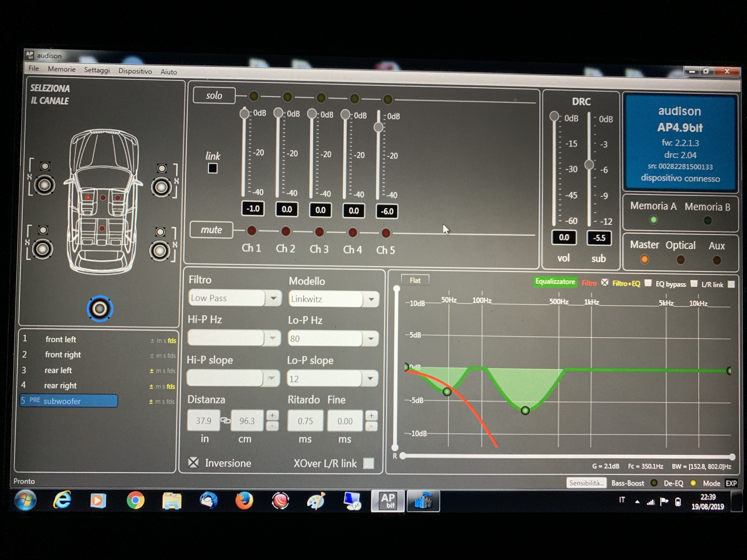Image resolution: width=747 pixels, height=560 pixels.
Task: Click the Flat equalizer button
Action: pyautogui.click(x=415, y=280)
